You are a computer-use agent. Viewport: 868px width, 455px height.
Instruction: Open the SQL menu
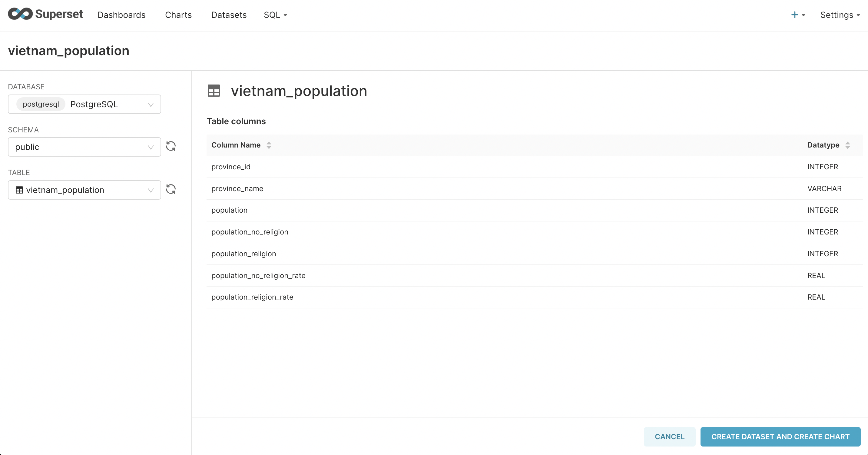pos(275,15)
